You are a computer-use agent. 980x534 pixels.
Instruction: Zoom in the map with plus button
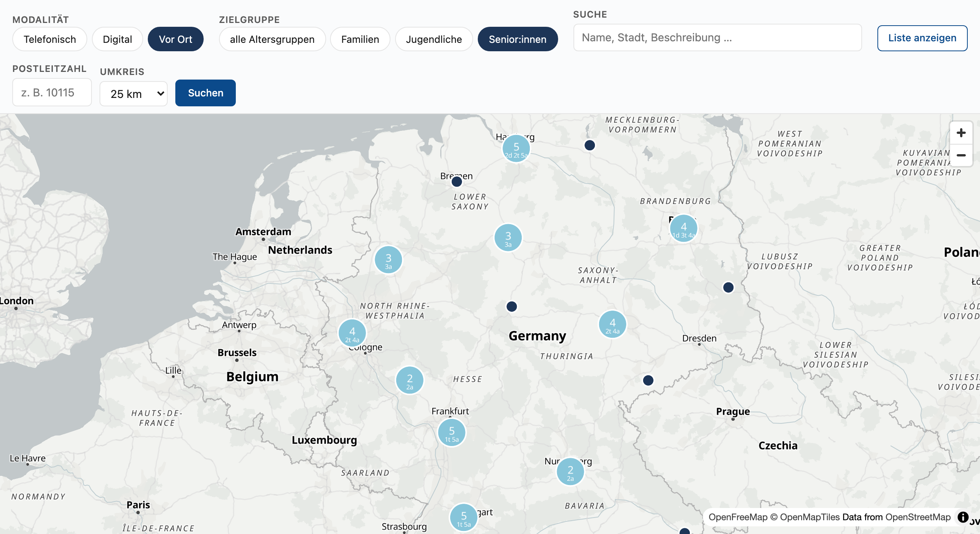click(961, 133)
